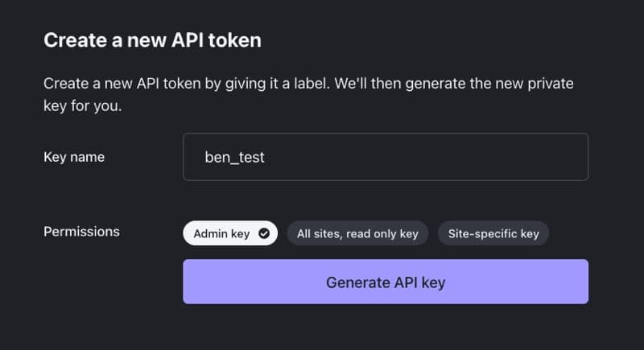Click the Create a new API token heading
This screenshot has height=350, width=644.
coord(152,40)
